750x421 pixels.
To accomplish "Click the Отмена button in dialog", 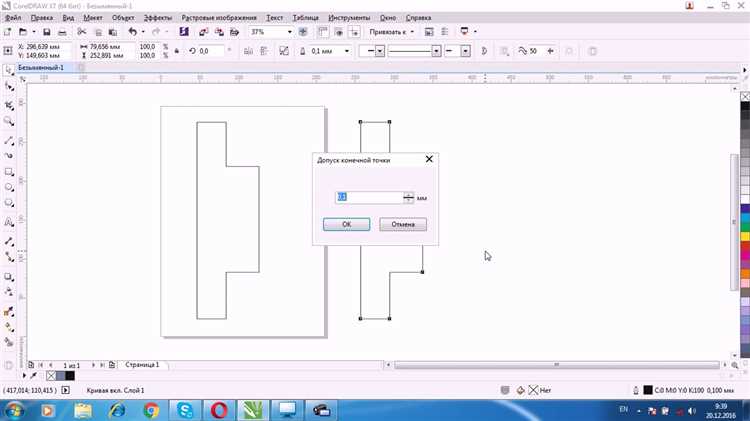I will point(403,224).
